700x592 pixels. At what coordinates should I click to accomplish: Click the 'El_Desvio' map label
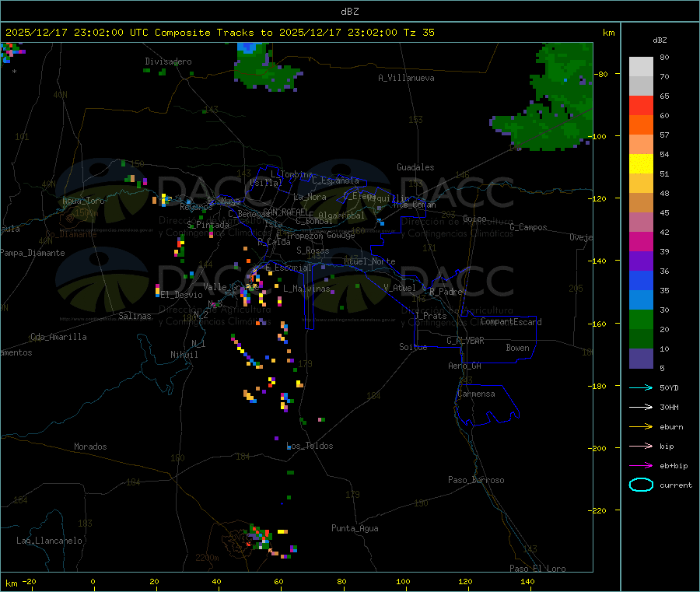pos(182,295)
